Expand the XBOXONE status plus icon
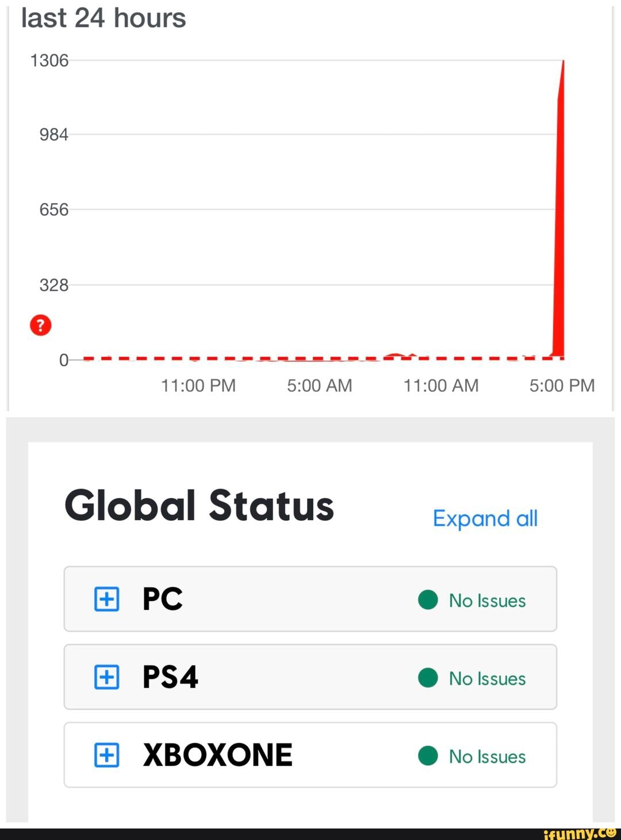Screen dimensions: 621x840 click(107, 754)
